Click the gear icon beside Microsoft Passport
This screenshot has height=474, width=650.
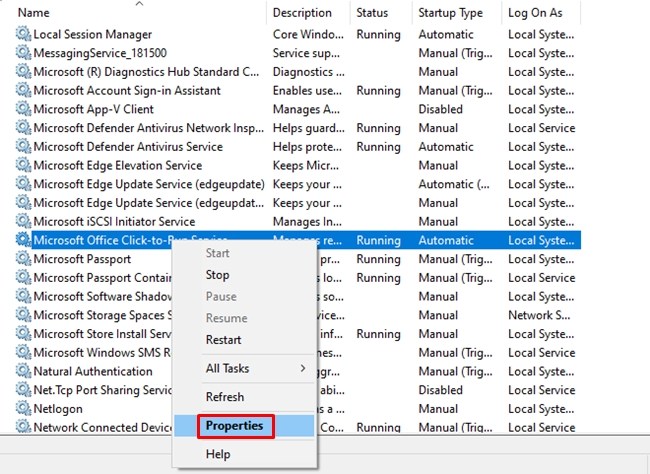point(23,259)
